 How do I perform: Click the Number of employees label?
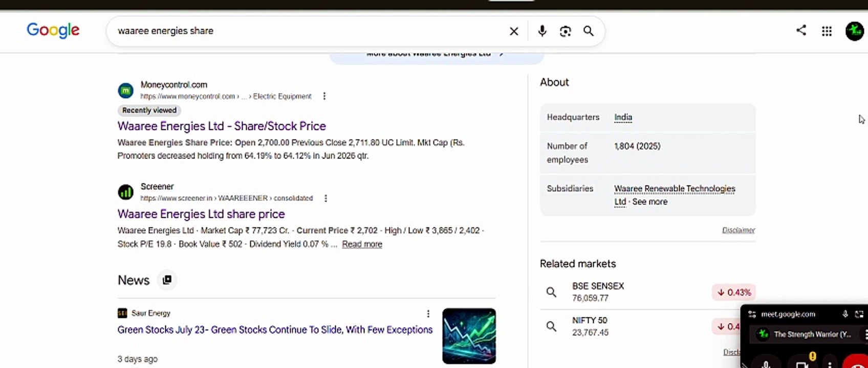point(568,153)
